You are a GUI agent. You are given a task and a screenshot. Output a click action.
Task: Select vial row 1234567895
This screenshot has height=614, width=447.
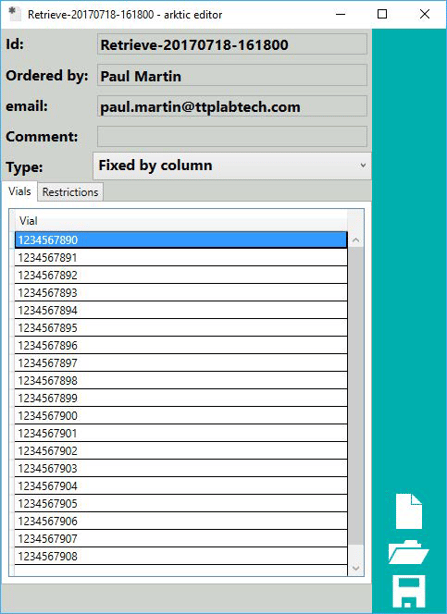pos(181,328)
